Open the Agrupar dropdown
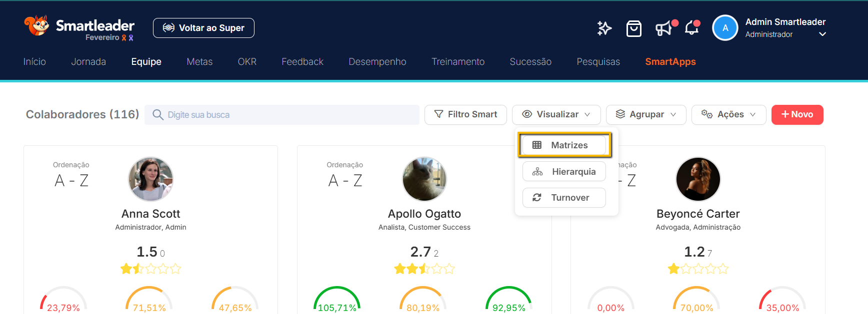This screenshot has width=868, height=314. click(x=646, y=114)
